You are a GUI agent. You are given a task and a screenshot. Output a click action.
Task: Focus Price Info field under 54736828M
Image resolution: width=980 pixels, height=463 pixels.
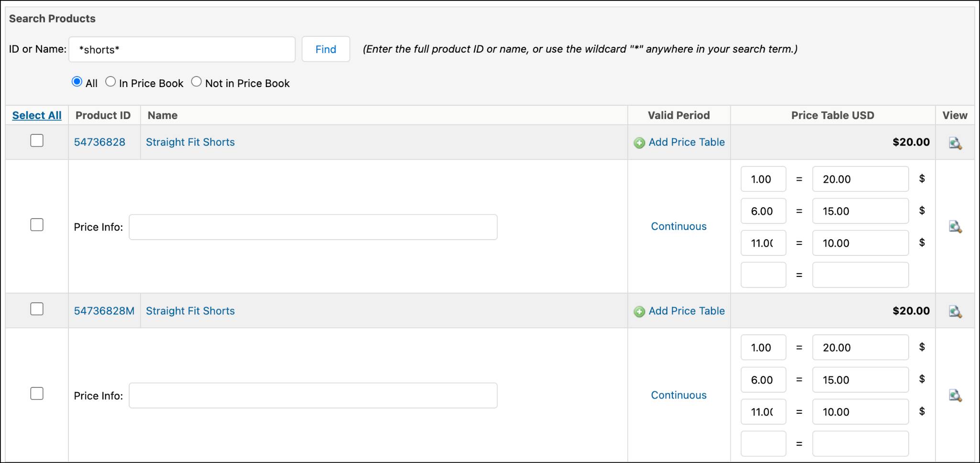(313, 396)
